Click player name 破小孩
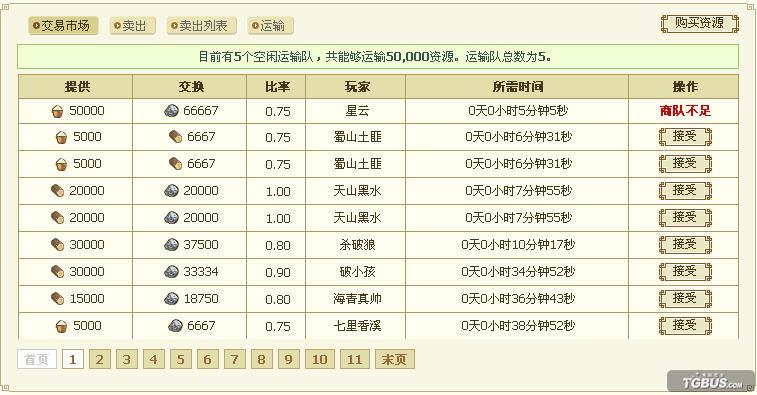757x395 pixels. pos(357,272)
